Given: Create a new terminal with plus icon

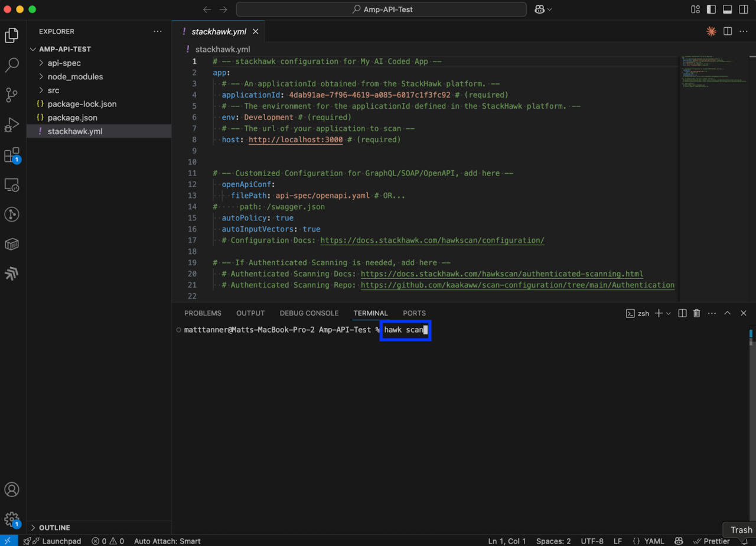Looking at the screenshot, I should [x=659, y=313].
